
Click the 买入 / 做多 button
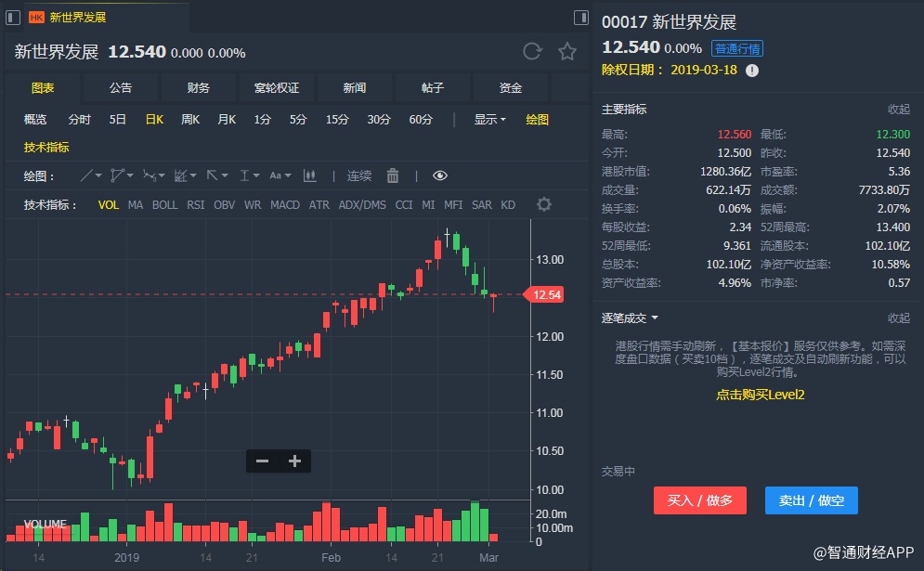[699, 500]
